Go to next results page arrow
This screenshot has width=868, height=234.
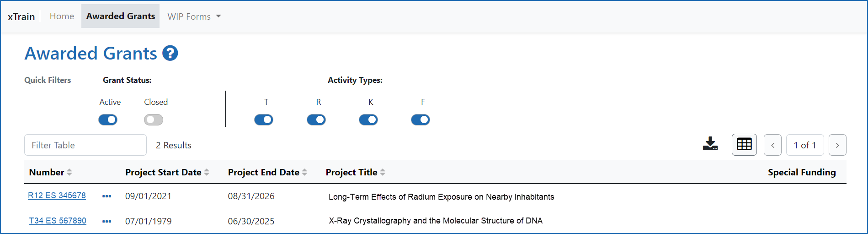[x=837, y=145]
